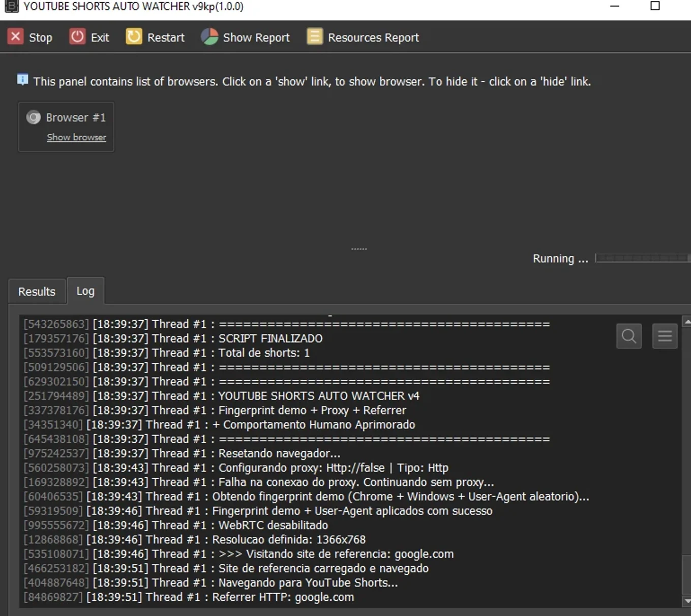Open the log search magnifier
This screenshot has height=616, width=691.
[629, 336]
